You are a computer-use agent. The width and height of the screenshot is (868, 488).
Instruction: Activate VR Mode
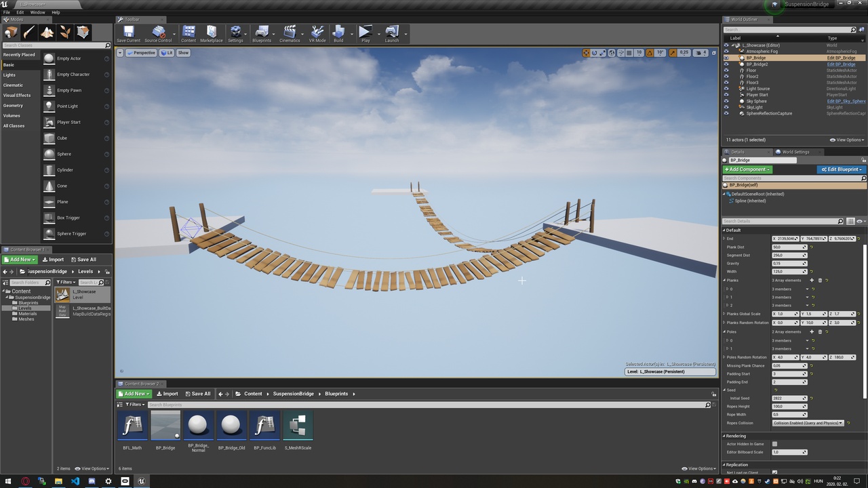click(316, 33)
